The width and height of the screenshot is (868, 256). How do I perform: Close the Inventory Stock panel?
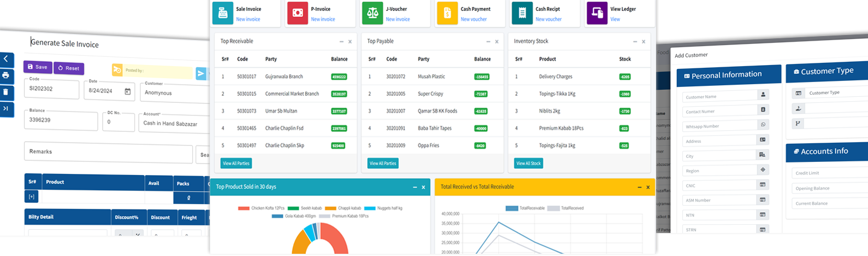[643, 42]
